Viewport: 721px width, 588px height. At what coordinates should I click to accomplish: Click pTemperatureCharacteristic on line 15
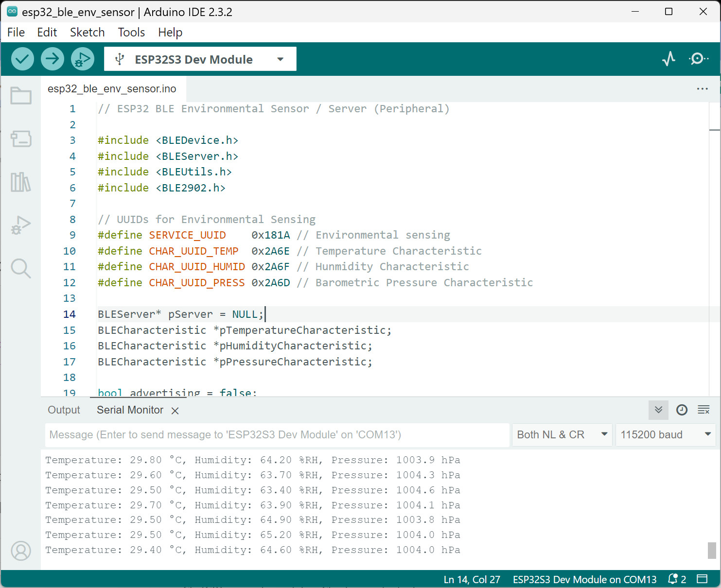coord(302,330)
